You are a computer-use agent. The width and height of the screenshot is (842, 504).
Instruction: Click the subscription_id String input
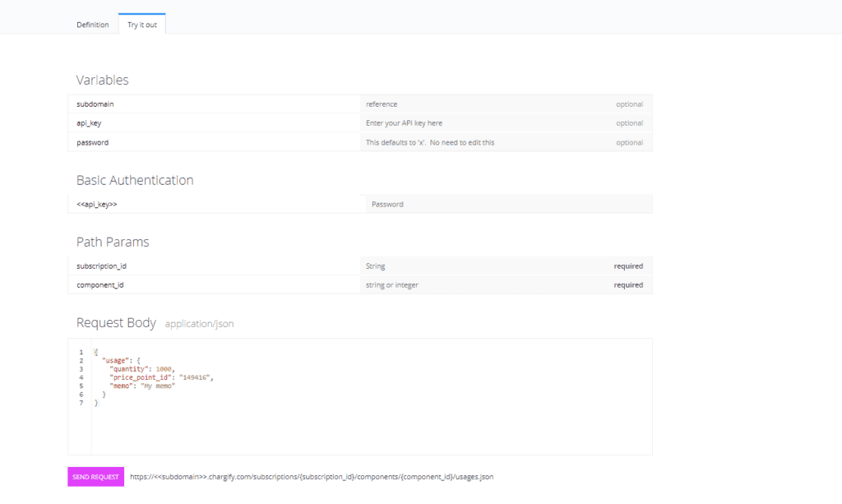tap(506, 266)
